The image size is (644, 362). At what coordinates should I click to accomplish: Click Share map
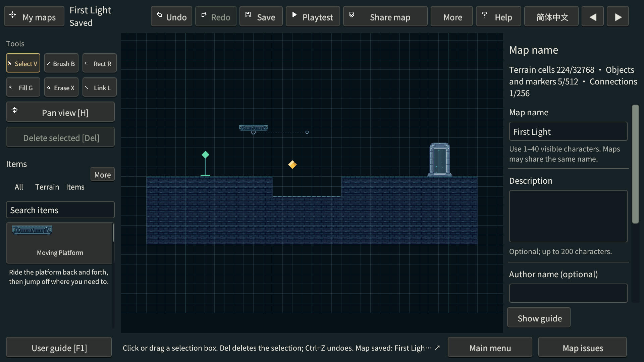coord(385,16)
